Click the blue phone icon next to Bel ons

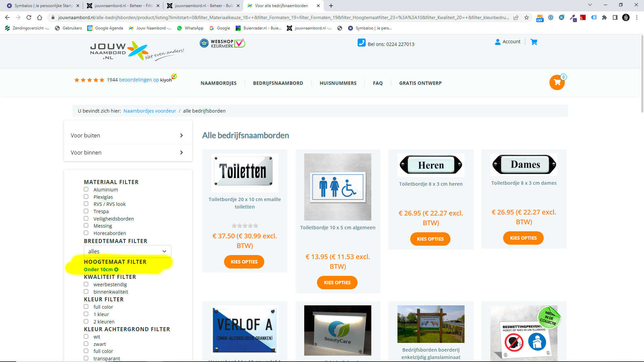coord(361,43)
